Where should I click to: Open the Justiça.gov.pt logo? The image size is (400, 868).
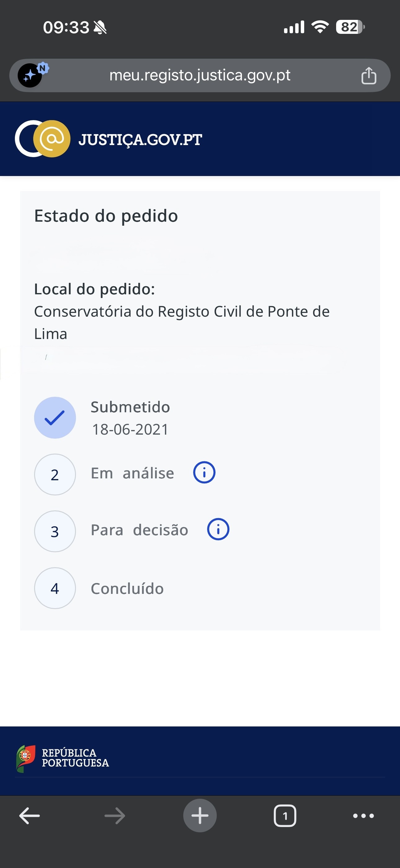(43, 138)
